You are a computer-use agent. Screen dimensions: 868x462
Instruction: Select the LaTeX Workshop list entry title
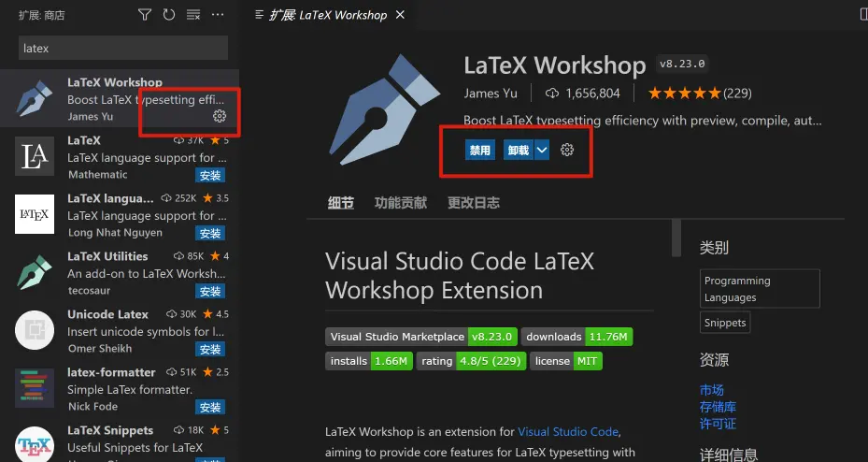pos(115,82)
